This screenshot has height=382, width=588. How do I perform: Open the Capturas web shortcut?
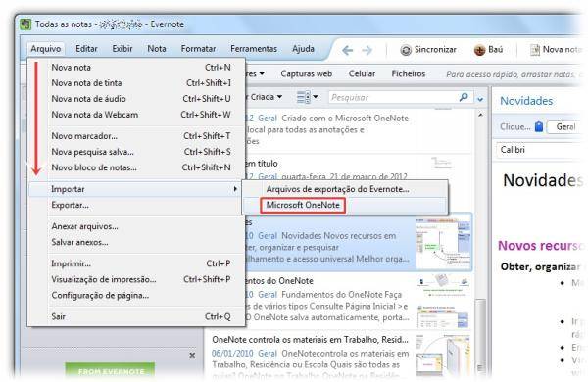click(x=307, y=73)
